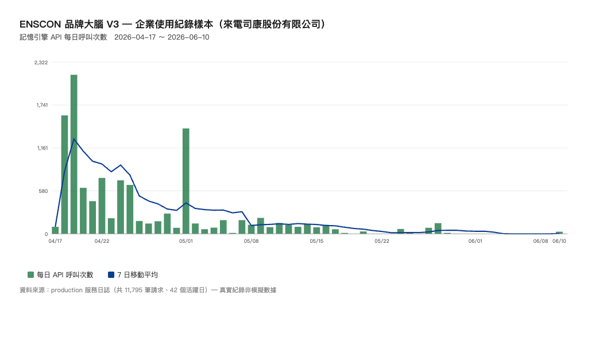Viewport: 595px width, 364px height.
Task: Click the y-axis label 1,161
Action: (x=42, y=148)
